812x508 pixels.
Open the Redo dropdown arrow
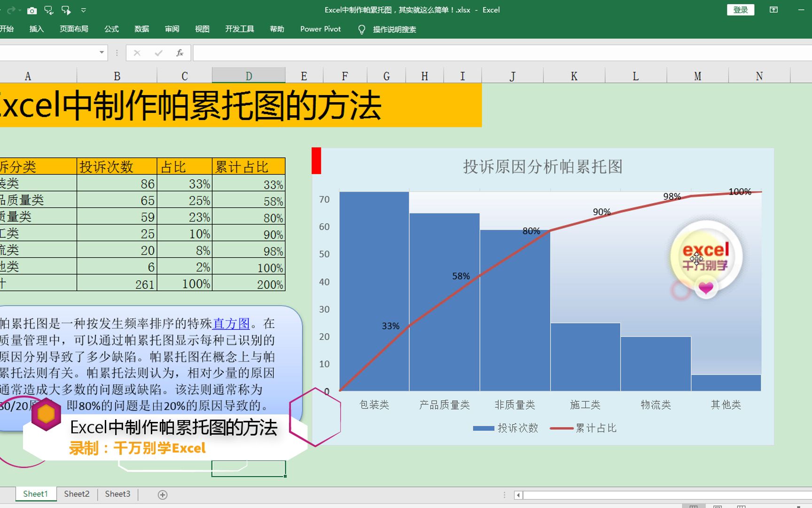19,10
